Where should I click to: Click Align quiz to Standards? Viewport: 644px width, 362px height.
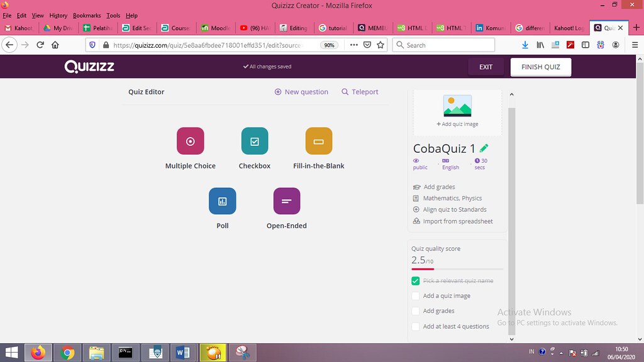pos(450,209)
